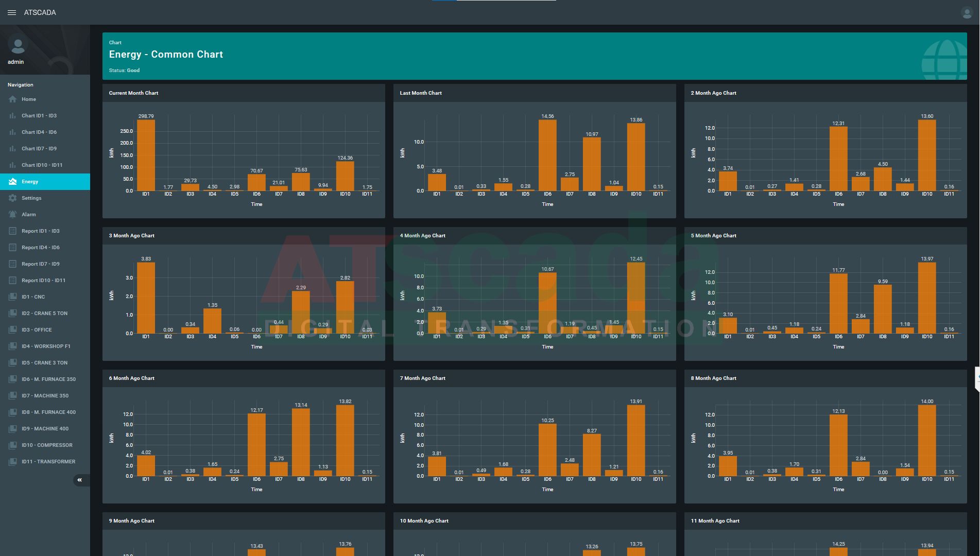Click the icon beside ID11 - TRANSFORMER
Image resolution: width=980 pixels, height=556 pixels.
[x=12, y=462]
